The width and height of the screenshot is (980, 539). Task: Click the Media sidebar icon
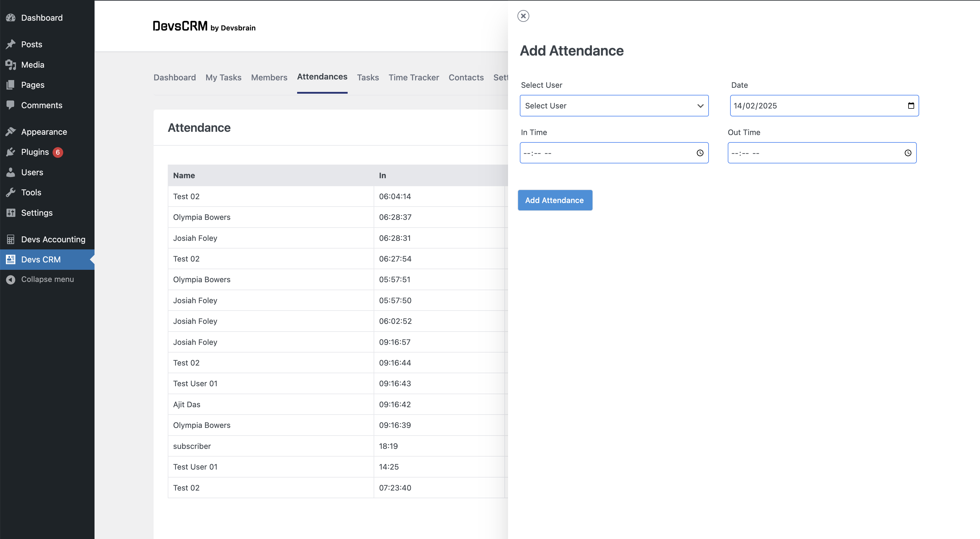pos(11,65)
